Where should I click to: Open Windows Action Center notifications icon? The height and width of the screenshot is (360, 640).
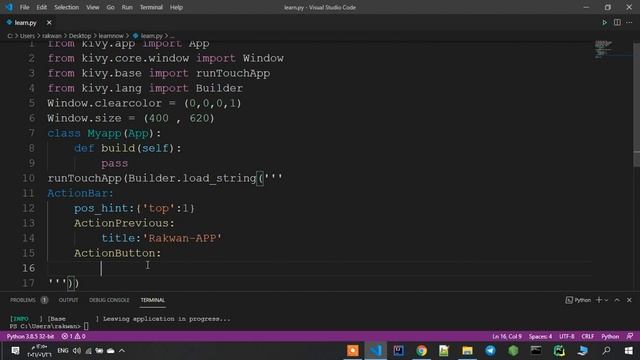[x=15, y=351]
